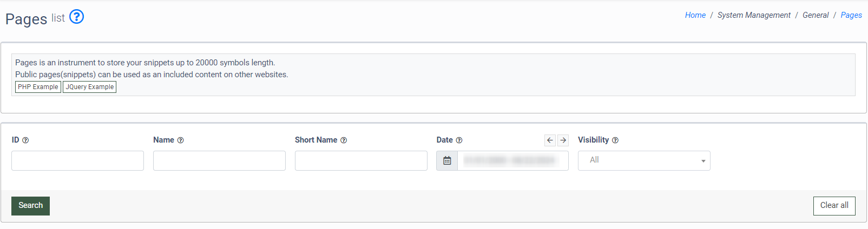Show the PHP Example snippet

coord(38,87)
